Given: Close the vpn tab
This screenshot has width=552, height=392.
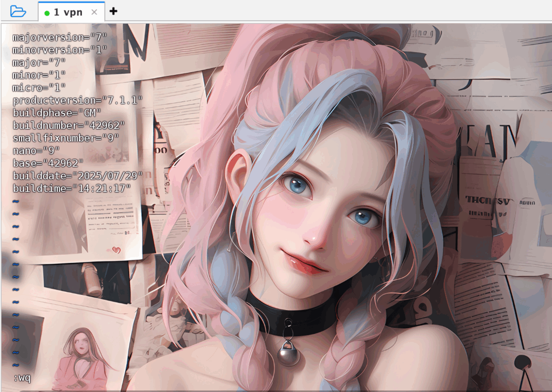Looking at the screenshot, I should pyautogui.click(x=94, y=12).
